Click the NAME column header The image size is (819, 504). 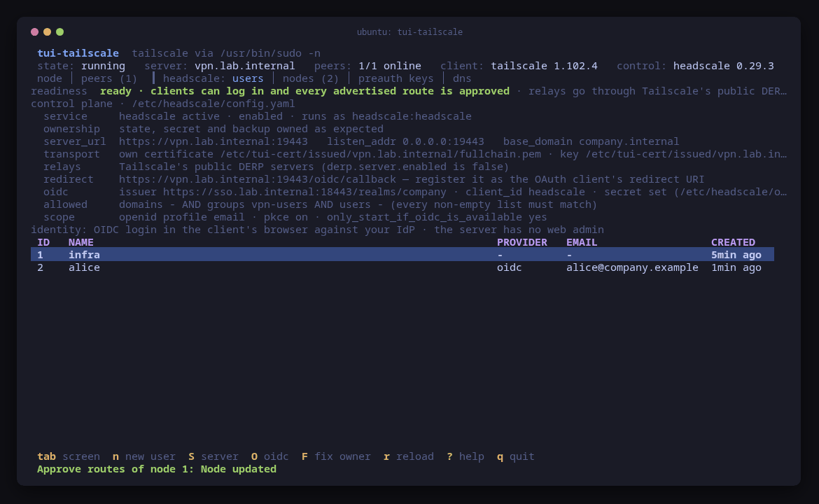(x=81, y=242)
